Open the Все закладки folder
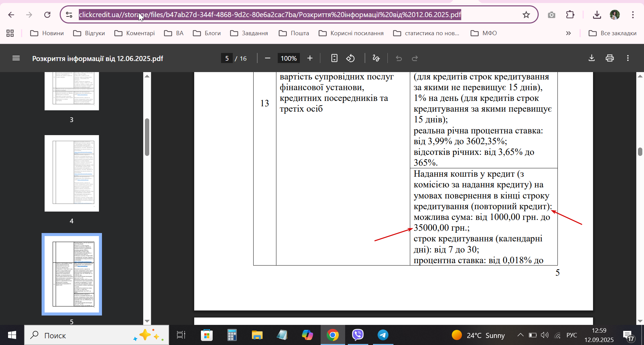 612,33
